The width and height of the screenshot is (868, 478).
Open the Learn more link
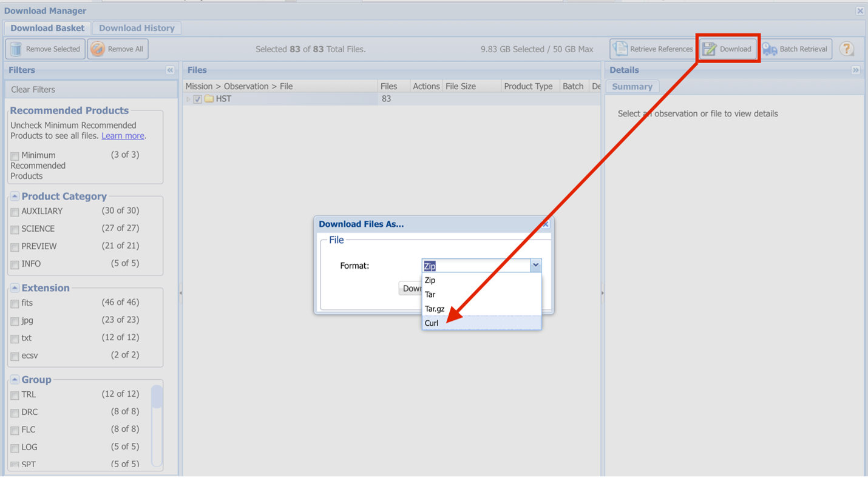(x=123, y=136)
